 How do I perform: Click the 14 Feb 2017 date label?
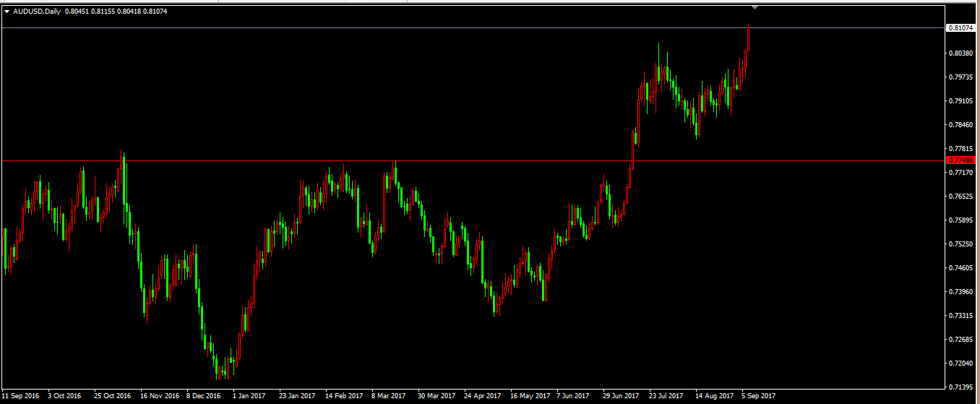[x=344, y=396]
